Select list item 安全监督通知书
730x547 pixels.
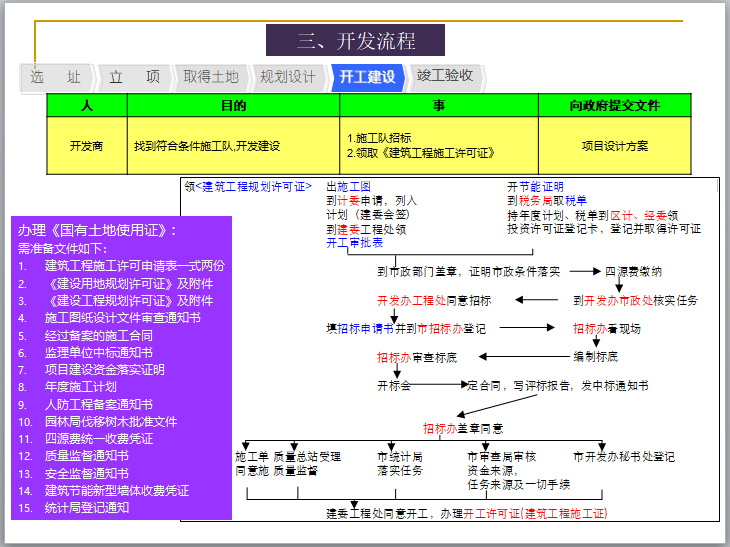pyautogui.click(x=86, y=474)
